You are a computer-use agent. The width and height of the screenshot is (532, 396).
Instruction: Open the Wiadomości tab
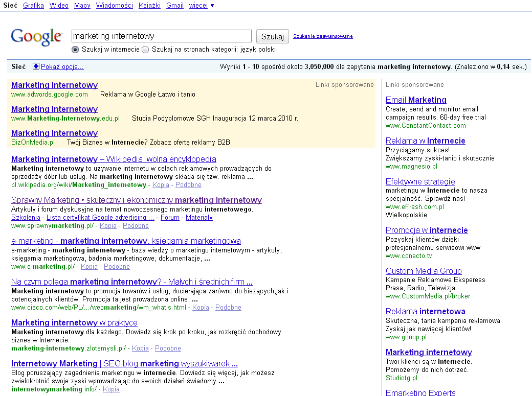tap(115, 6)
